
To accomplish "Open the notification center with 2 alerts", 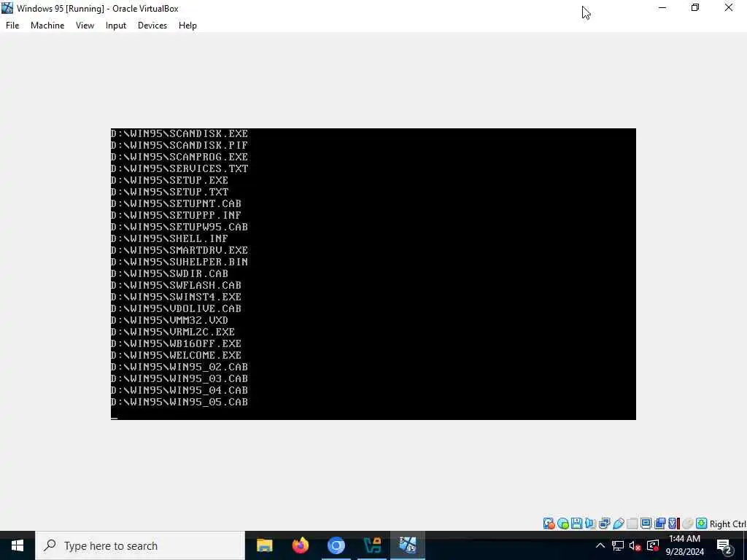I will coord(724,545).
